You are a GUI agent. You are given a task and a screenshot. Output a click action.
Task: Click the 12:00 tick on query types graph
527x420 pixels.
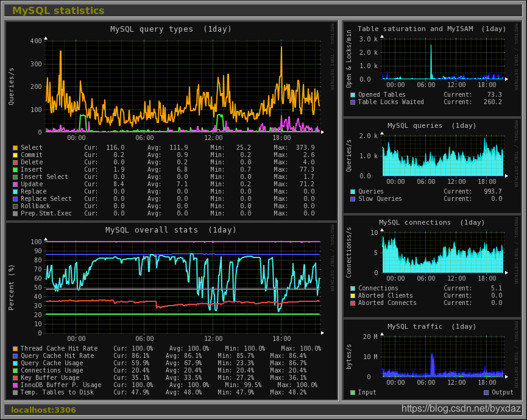coord(213,138)
